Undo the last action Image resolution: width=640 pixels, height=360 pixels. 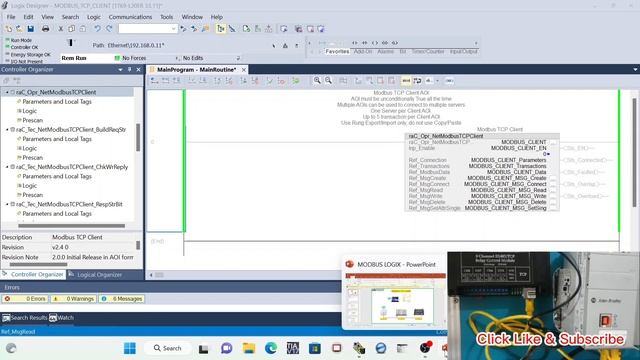[97, 29]
